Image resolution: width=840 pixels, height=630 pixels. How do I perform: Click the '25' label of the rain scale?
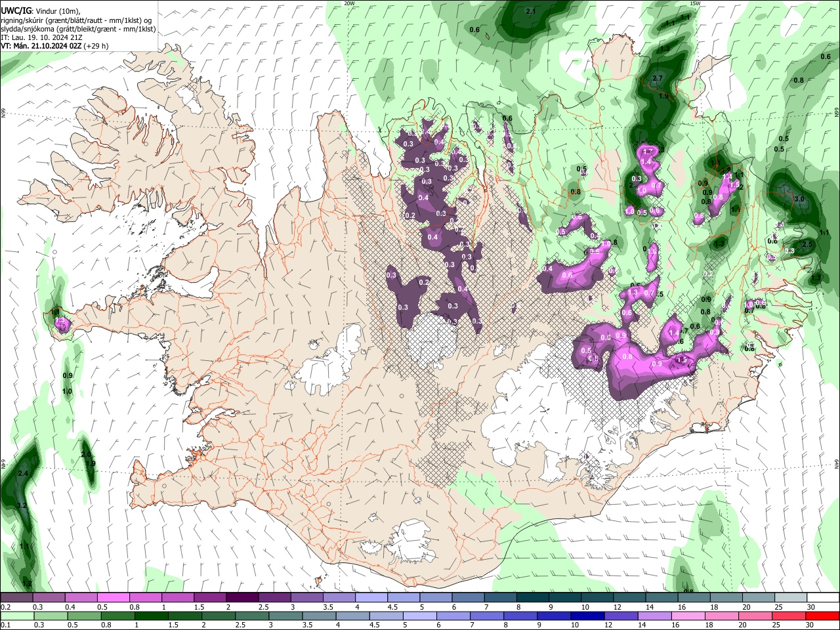coord(778,625)
